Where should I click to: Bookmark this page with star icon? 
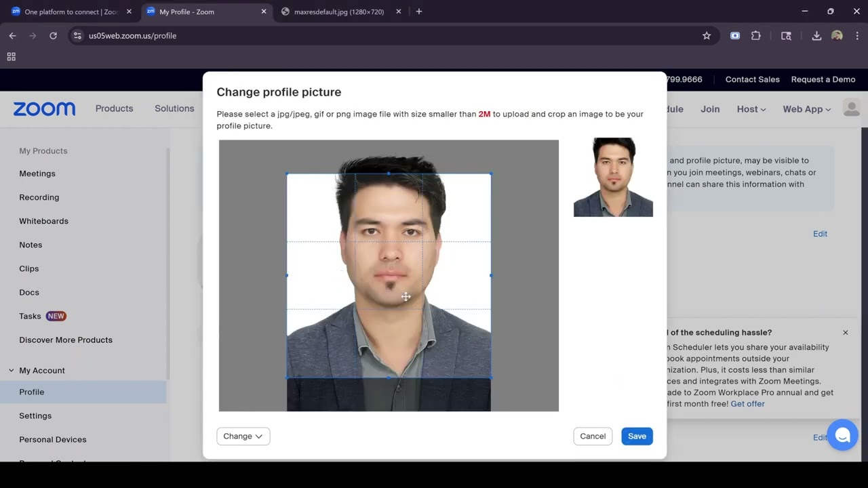click(707, 36)
